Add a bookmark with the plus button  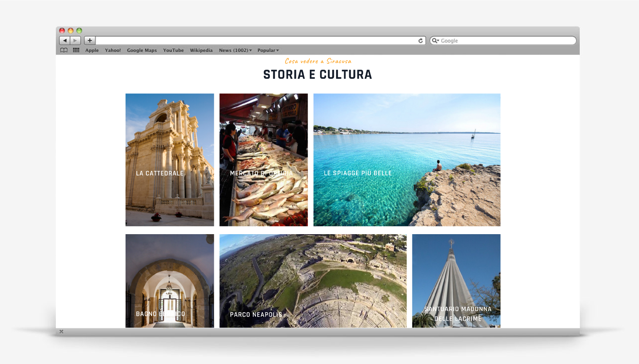[x=90, y=40]
